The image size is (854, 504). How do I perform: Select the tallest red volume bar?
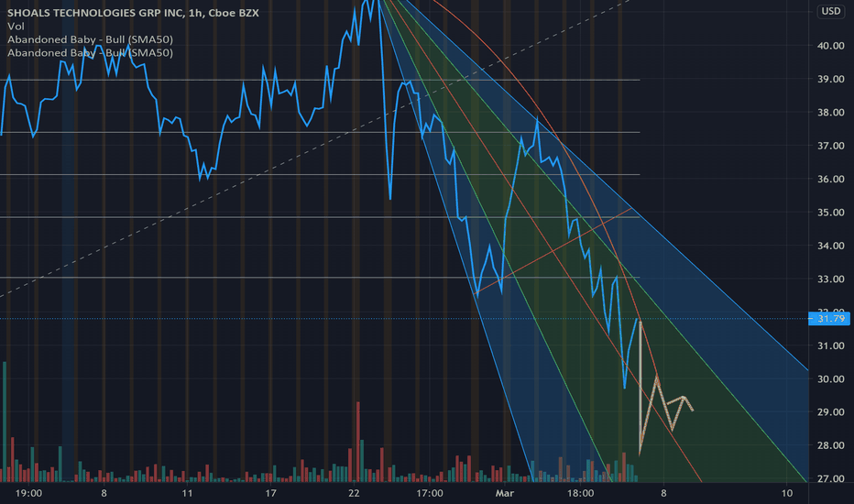coord(358,442)
